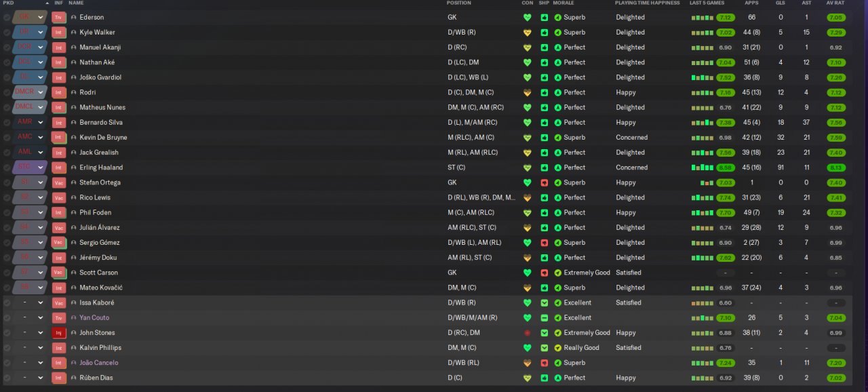Sort by the NAME column header
This screenshot has width=868, height=392.
pyautogui.click(x=76, y=3)
